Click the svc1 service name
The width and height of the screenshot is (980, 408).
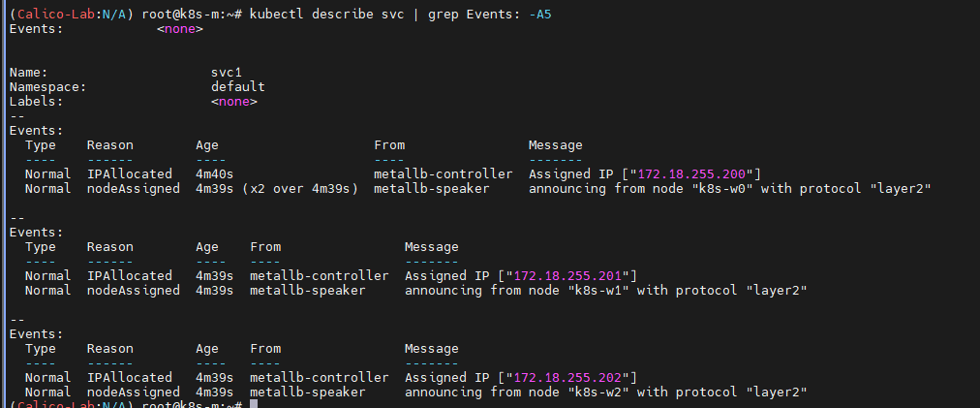[x=227, y=73]
